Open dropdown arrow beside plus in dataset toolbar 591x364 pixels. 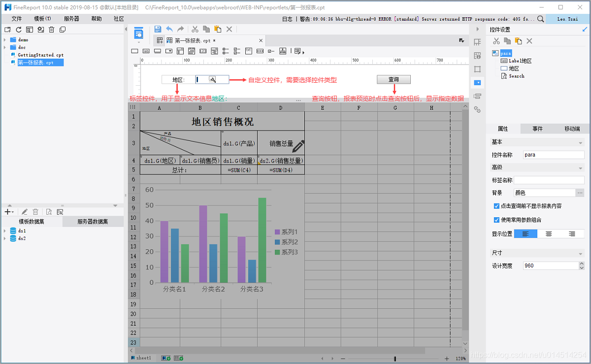[x=12, y=212]
